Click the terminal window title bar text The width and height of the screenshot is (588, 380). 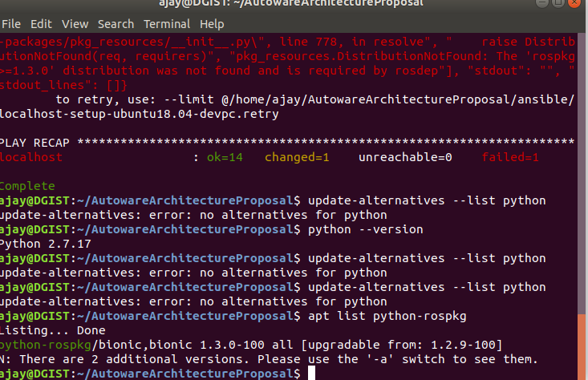coord(291,3)
